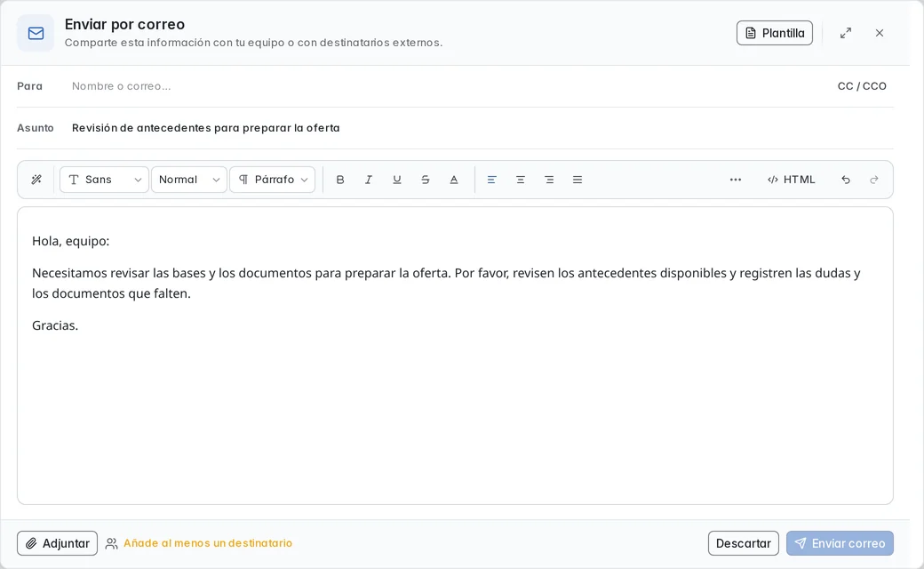
Task: Open the Plantilla template selector
Action: tap(775, 33)
